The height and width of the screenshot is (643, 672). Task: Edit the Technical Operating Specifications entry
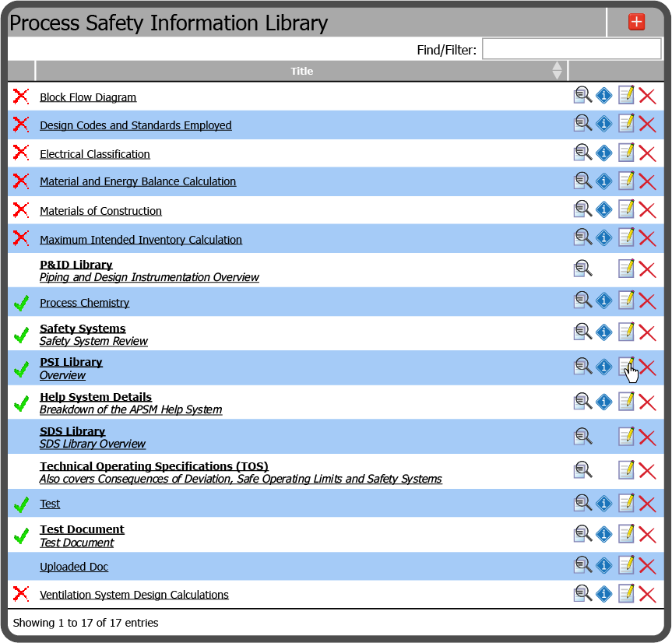(x=626, y=470)
